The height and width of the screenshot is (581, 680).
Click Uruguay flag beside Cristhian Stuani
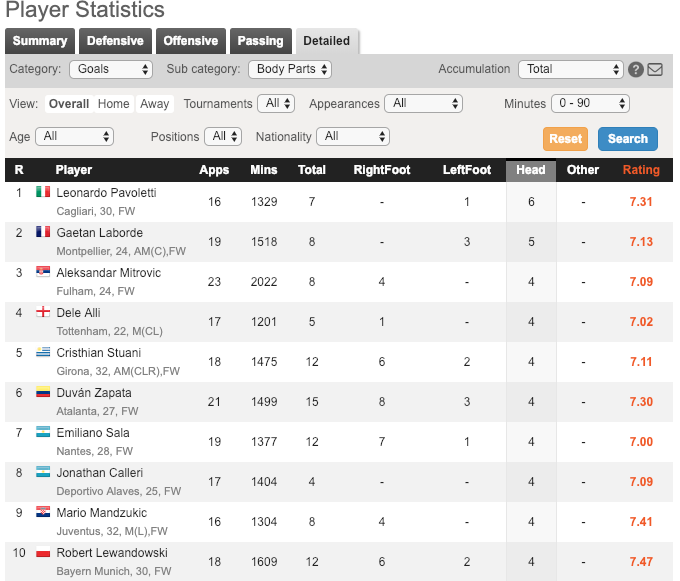pos(43,352)
